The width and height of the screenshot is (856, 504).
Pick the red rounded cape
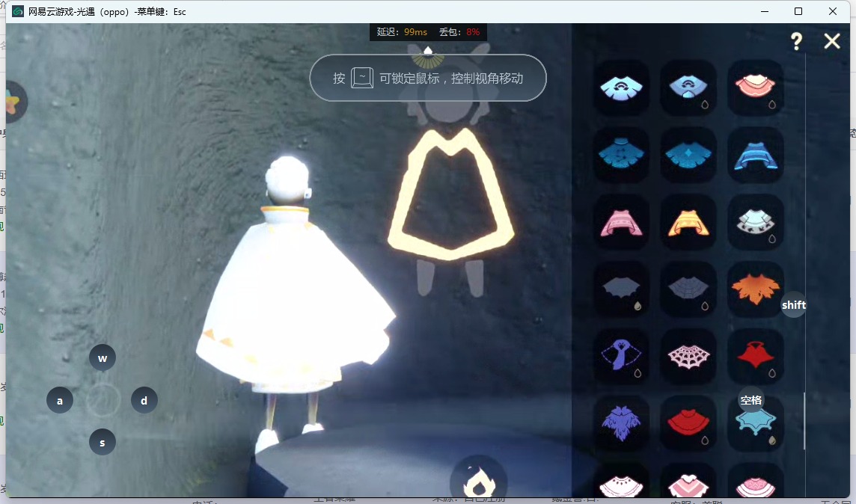[688, 423]
